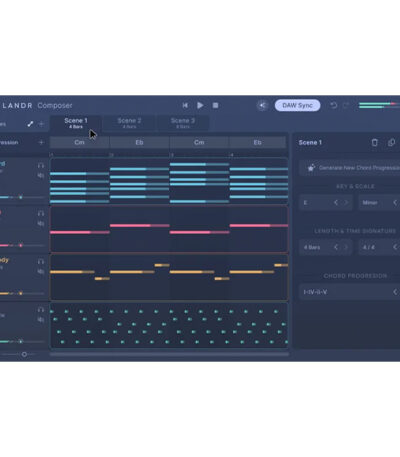Click the round icon left of DAW Sync
400x457 pixels.
263,106
